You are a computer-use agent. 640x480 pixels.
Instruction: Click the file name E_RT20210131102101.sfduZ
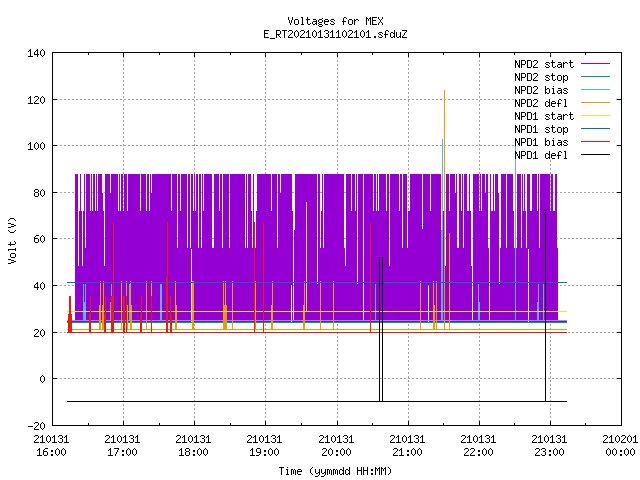click(x=335, y=34)
